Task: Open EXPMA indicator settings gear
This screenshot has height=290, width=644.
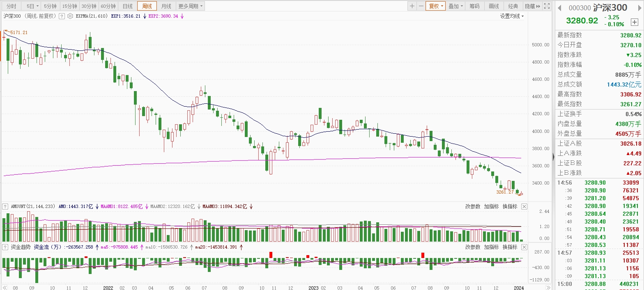Action: (70, 16)
